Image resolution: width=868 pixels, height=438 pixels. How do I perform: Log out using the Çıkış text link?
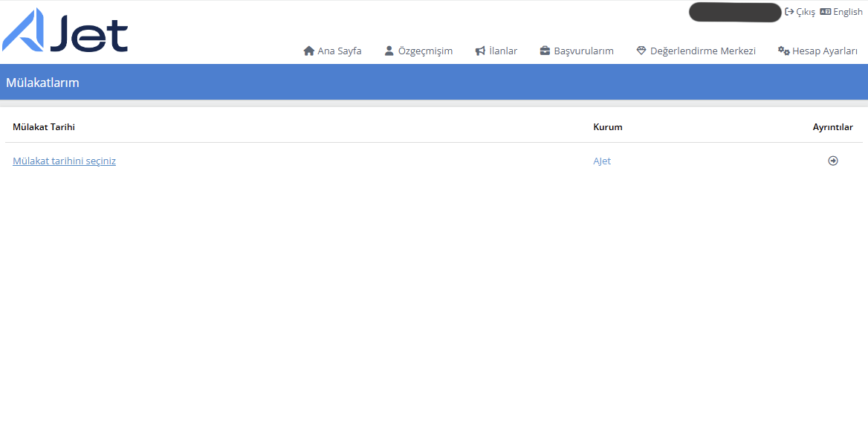coord(806,12)
